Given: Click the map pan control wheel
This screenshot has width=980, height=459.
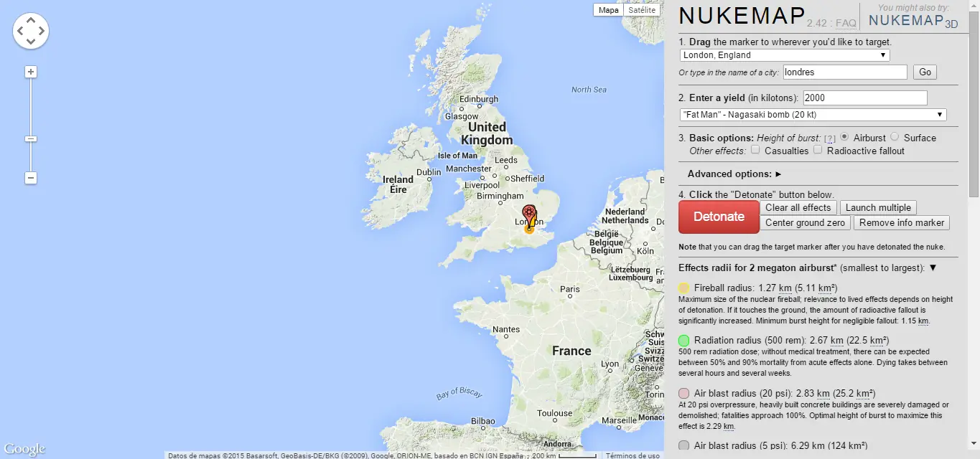Looking at the screenshot, I should [31, 31].
